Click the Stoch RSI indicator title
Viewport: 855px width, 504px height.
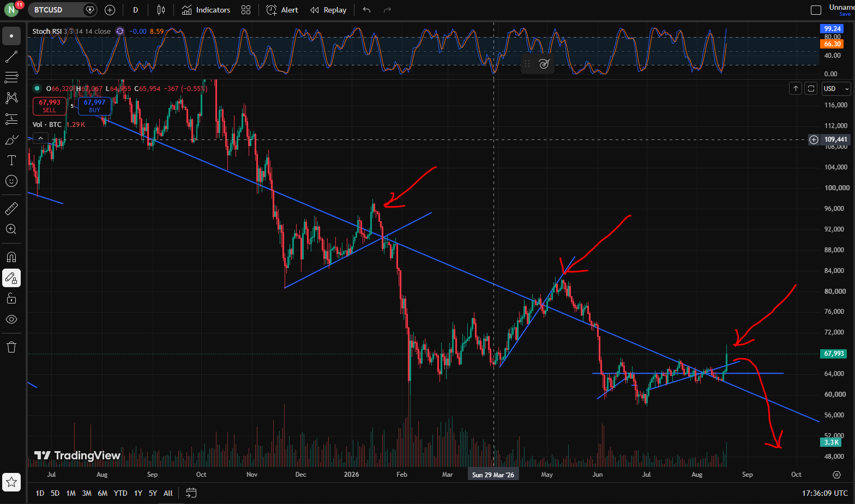(47, 31)
